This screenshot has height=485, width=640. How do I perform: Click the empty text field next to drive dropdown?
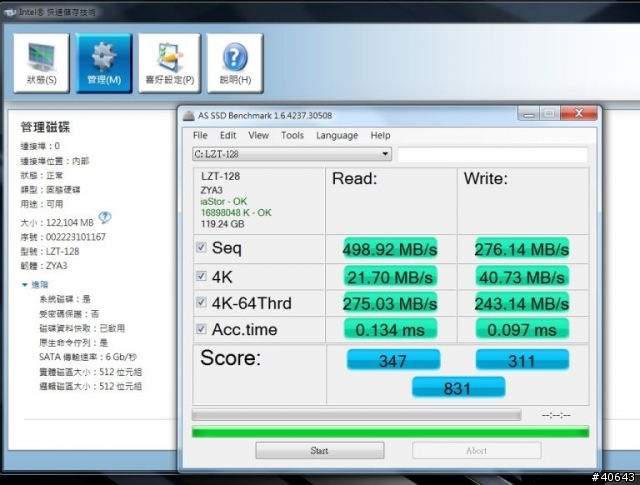pyautogui.click(x=493, y=155)
